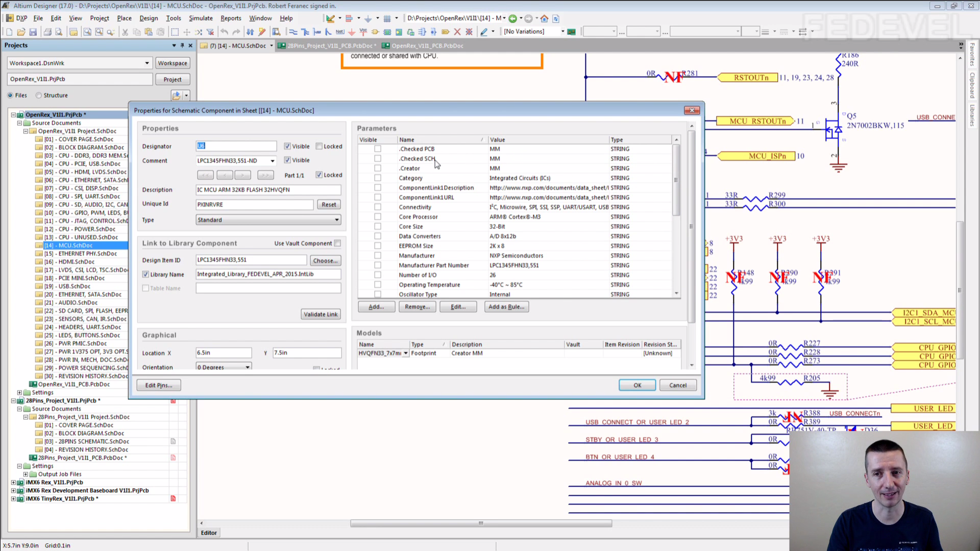Open the Comment dropdown list

tap(273, 161)
